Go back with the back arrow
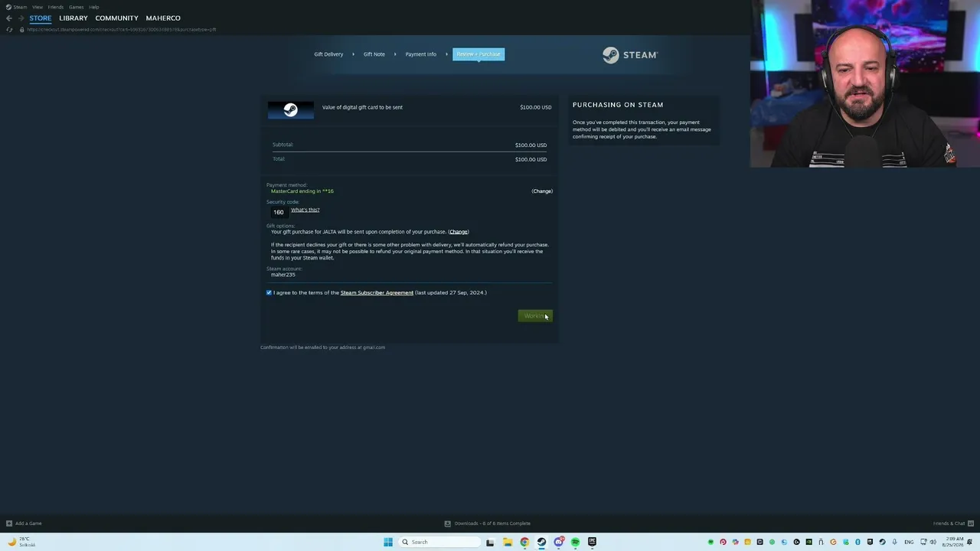This screenshot has width=980, height=551. (9, 18)
